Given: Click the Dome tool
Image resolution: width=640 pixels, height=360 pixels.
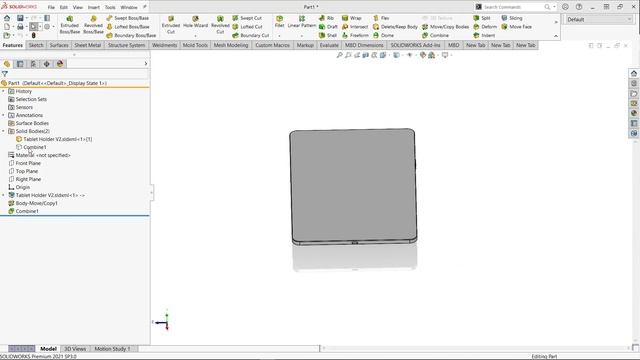Looking at the screenshot, I should [x=383, y=36].
